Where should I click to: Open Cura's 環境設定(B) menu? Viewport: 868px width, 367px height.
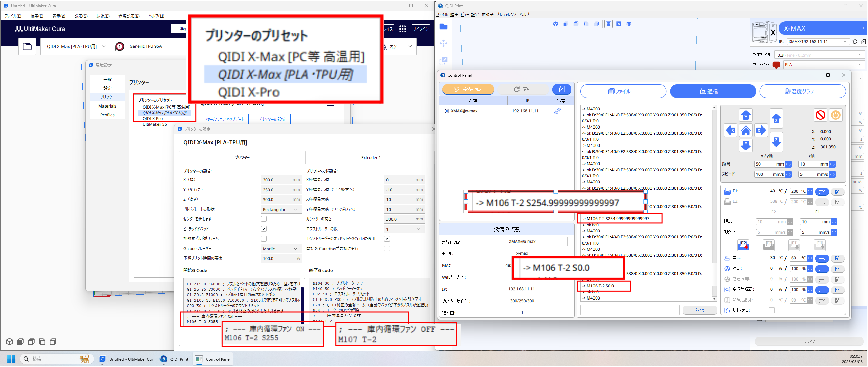pos(129,16)
